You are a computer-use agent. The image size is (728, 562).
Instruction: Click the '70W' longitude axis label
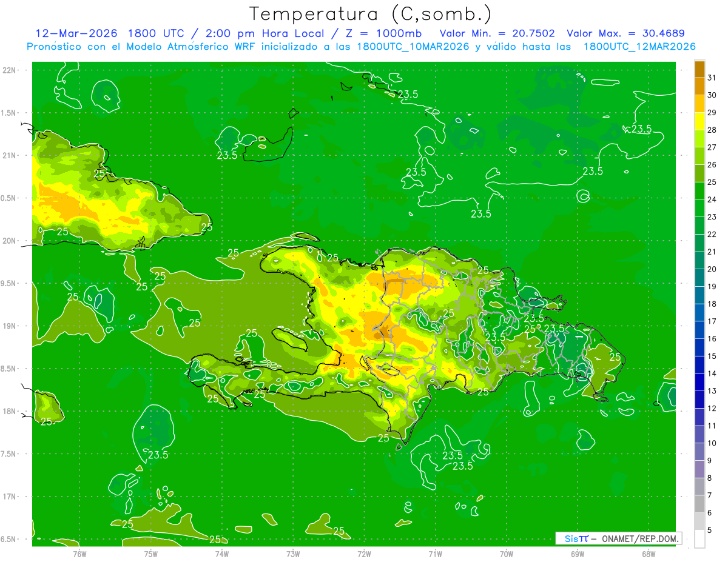coord(507,554)
